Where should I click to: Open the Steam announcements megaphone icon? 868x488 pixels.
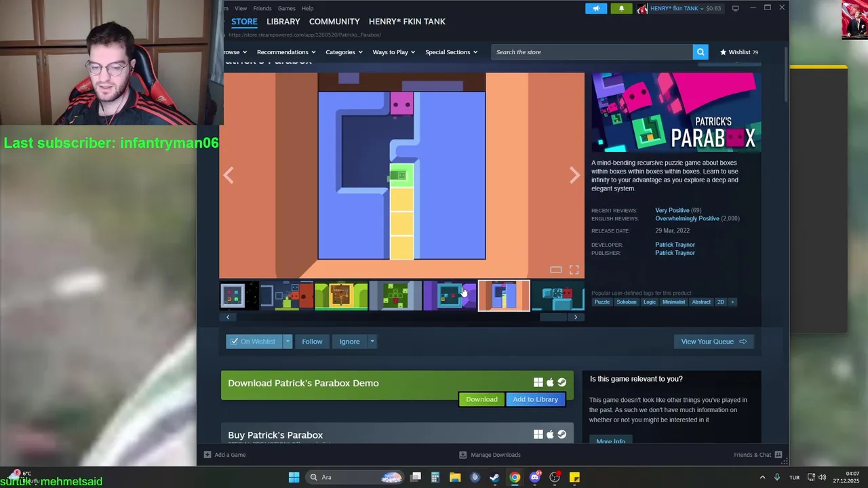(x=596, y=8)
